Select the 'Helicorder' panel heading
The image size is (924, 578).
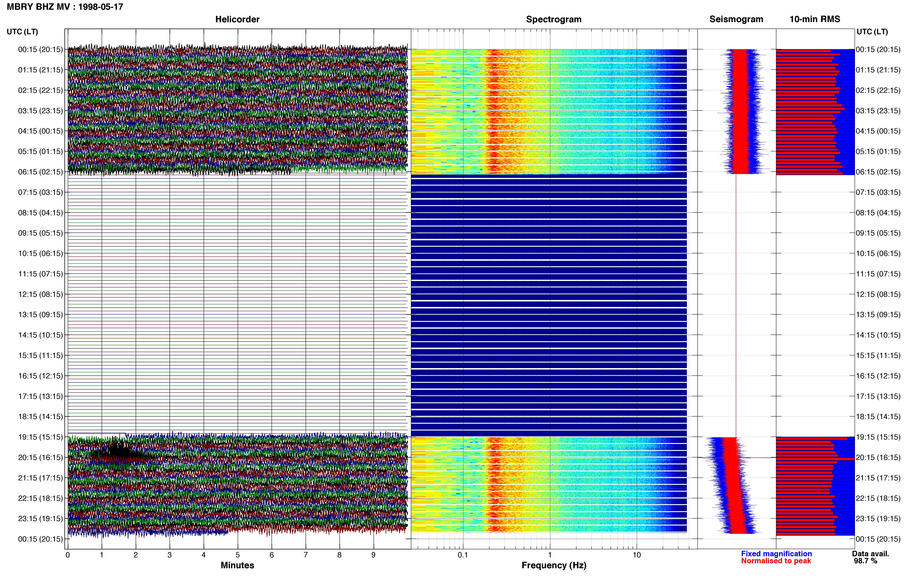pyautogui.click(x=237, y=19)
